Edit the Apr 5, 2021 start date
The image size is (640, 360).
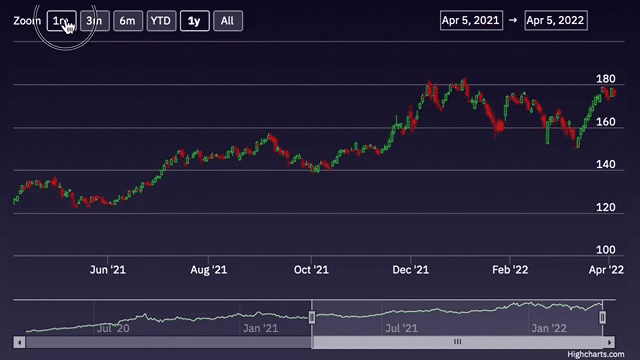tap(471, 20)
